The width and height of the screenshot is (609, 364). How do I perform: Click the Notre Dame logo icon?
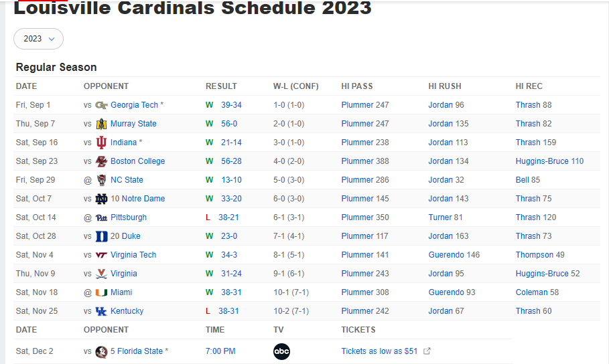point(101,199)
